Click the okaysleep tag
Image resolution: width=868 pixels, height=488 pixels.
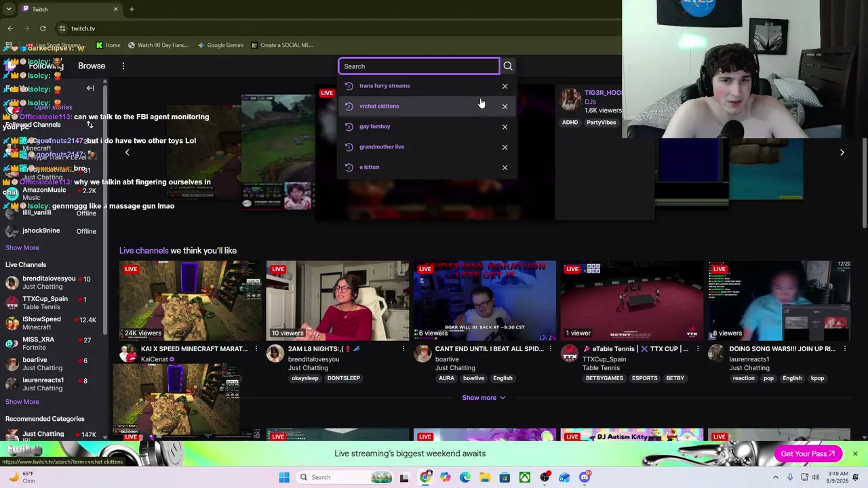pos(304,378)
